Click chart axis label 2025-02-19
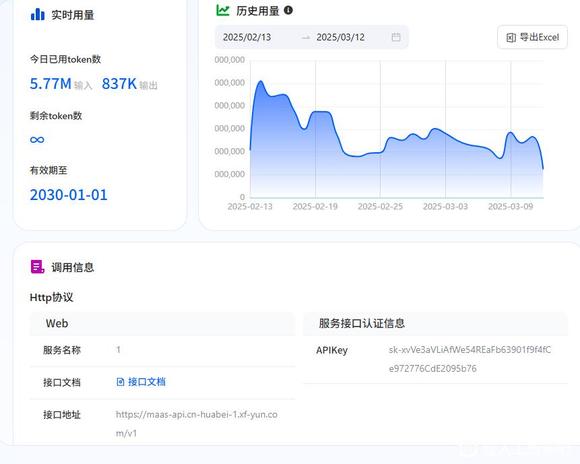This screenshot has height=464, width=580. [315, 206]
